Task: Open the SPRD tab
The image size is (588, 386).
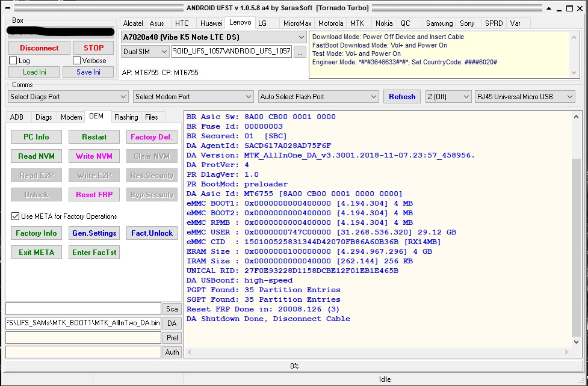Action: [x=494, y=23]
